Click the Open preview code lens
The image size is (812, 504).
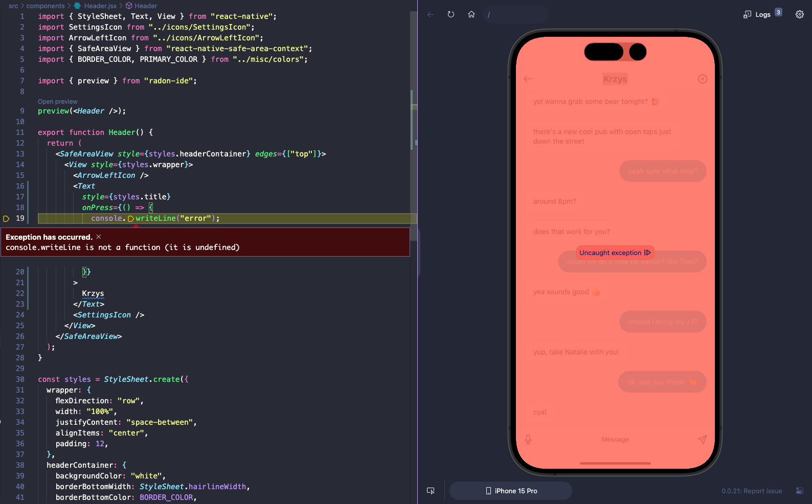[x=58, y=101]
